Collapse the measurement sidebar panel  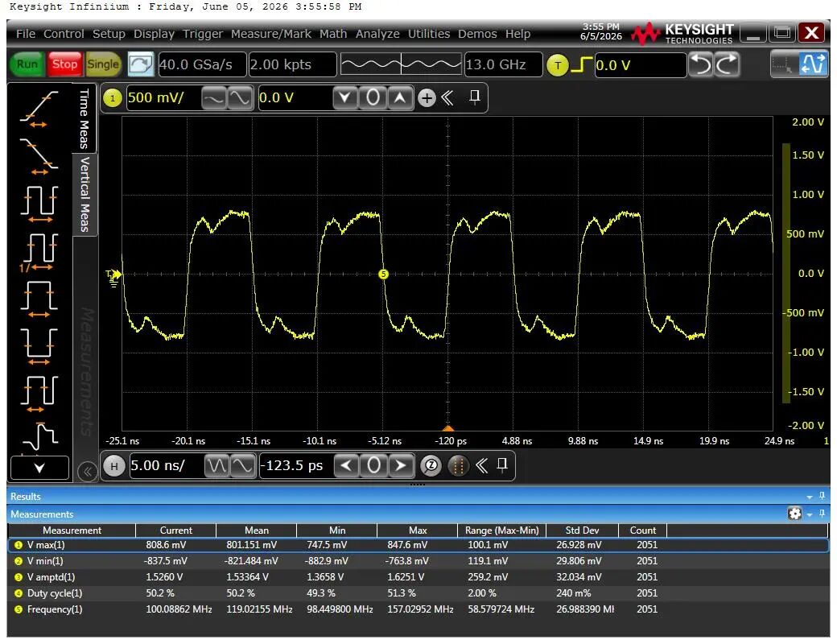click(88, 471)
